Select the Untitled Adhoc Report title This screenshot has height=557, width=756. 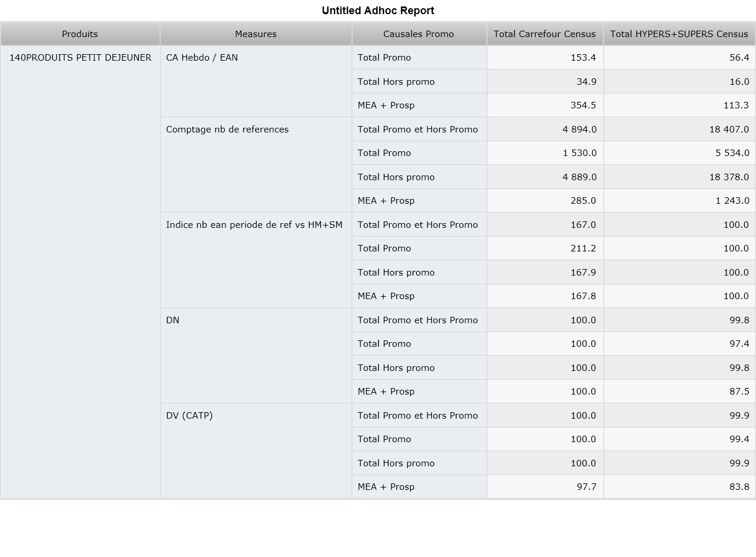click(x=378, y=11)
